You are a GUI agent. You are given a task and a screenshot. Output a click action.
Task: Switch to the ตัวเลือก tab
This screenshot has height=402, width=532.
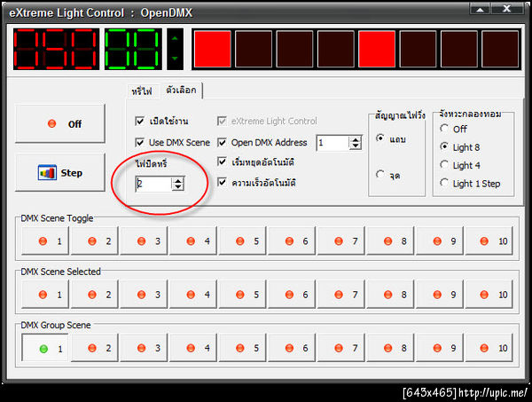(182, 90)
